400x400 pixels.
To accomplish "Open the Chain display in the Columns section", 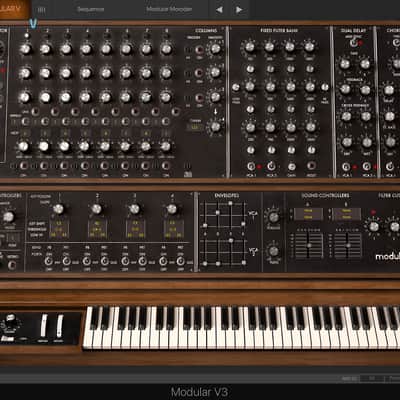I will point(195,127).
